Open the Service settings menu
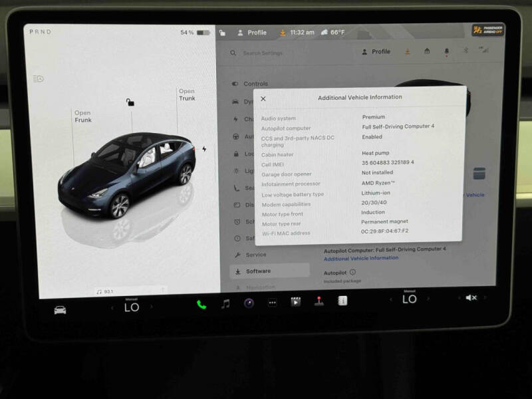This screenshot has width=532, height=399. coord(251,255)
